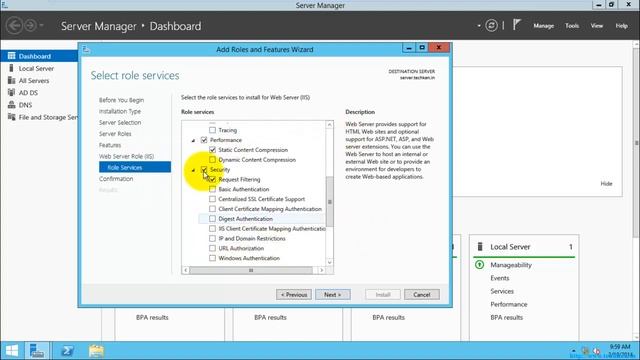640x360 pixels.
Task: Open the Tools menu
Action: pos(572,26)
